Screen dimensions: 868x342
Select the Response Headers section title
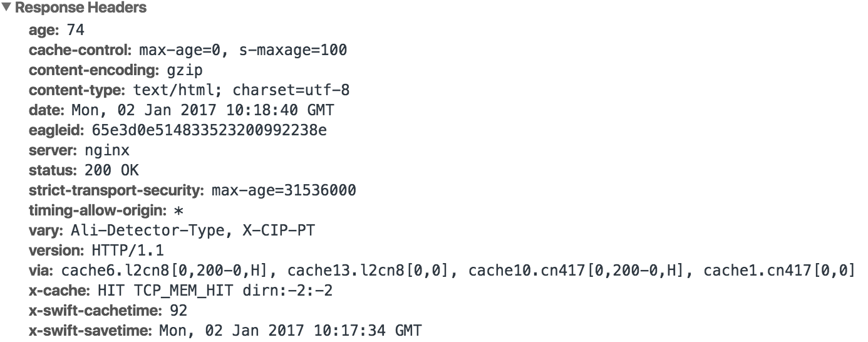click(81, 8)
